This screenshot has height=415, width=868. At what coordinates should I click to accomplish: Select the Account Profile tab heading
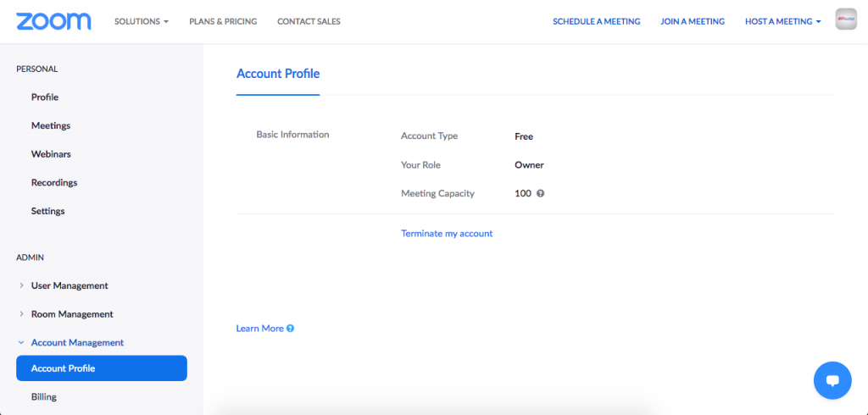point(278,74)
